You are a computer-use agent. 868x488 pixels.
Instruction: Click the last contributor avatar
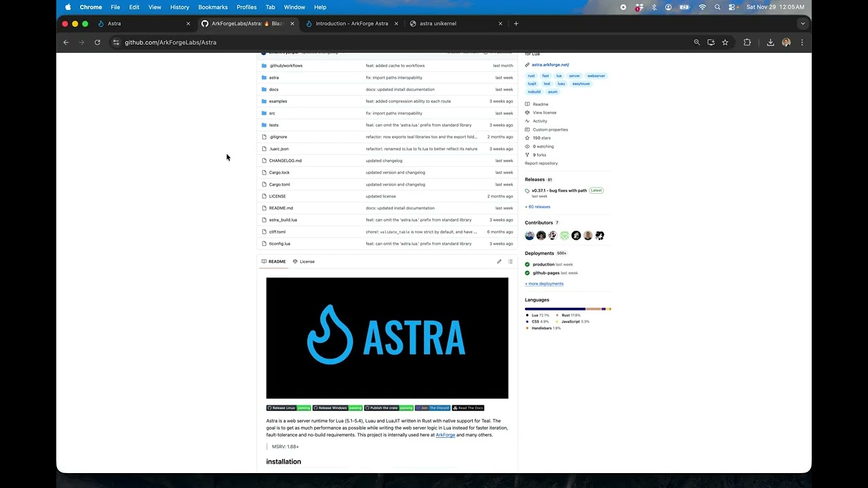click(599, 235)
